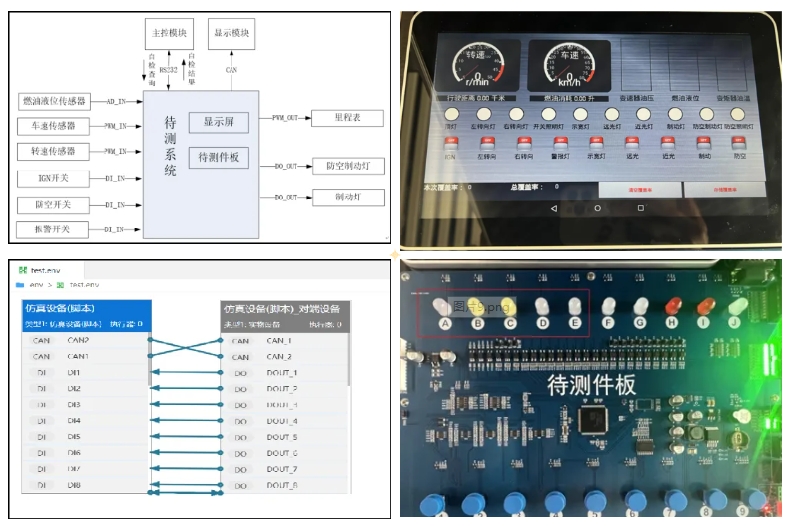Image resolution: width=792 pixels, height=526 pixels.
Task: Select the CAN2 port row
Action: (x=85, y=341)
